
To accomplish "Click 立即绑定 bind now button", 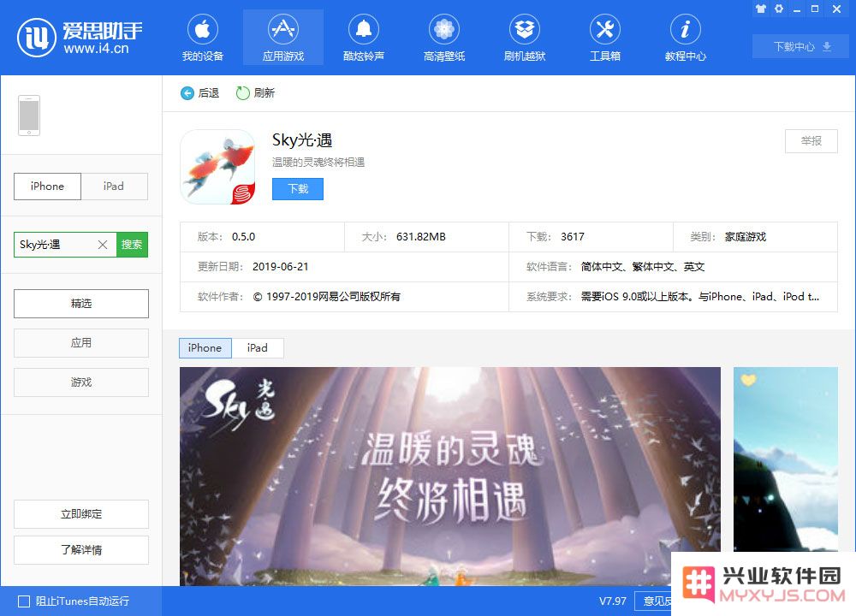I will click(x=80, y=514).
